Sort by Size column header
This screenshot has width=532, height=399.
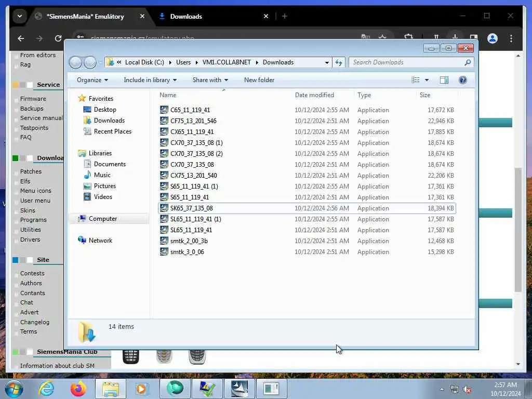(x=437, y=95)
